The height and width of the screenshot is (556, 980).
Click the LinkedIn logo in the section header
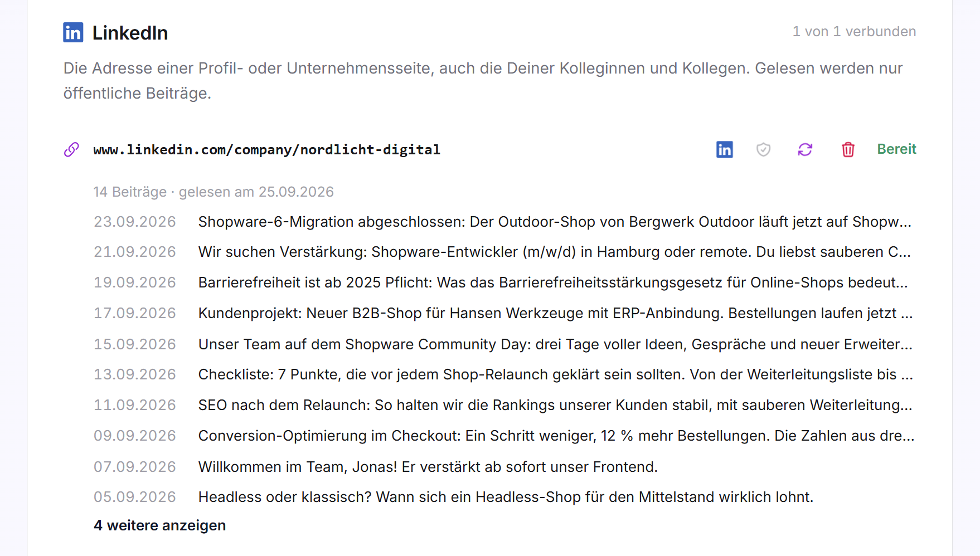point(73,33)
